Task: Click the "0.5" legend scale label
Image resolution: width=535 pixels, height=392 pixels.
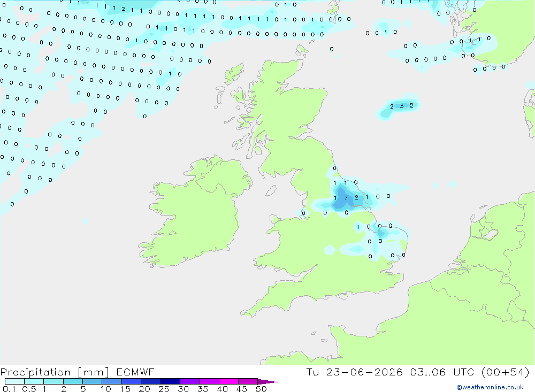Action: tap(29, 389)
